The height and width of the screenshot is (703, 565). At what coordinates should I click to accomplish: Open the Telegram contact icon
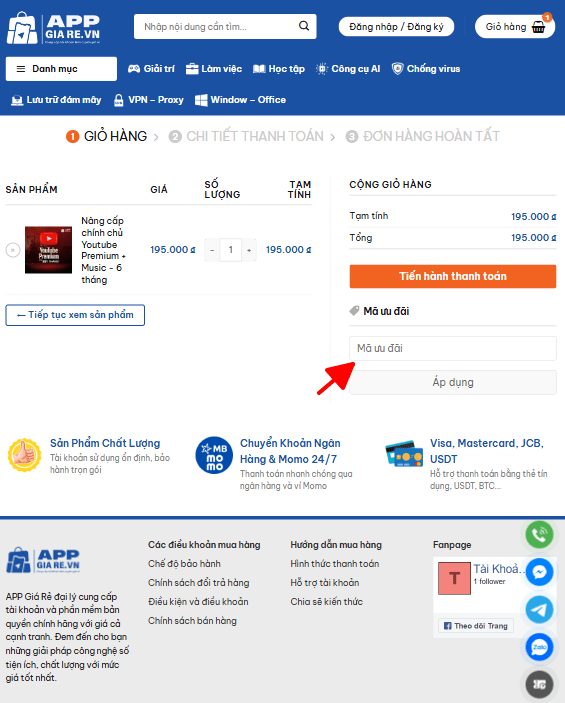[539, 610]
